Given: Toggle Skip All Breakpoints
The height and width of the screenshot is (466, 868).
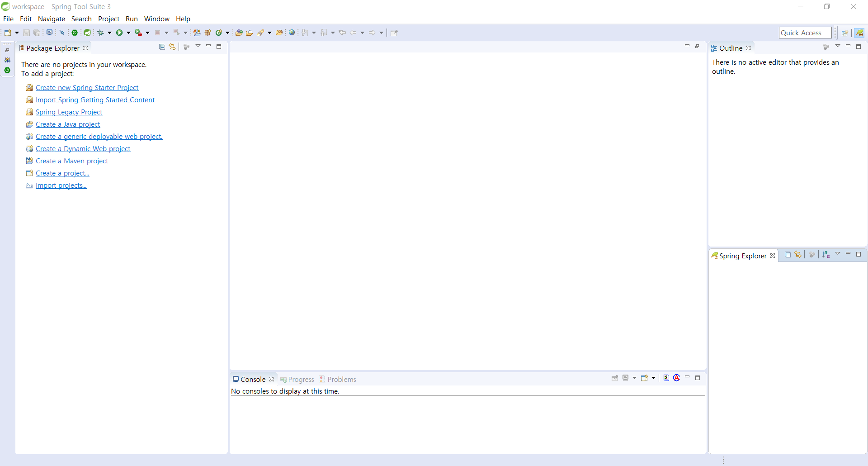Looking at the screenshot, I should (x=62, y=33).
